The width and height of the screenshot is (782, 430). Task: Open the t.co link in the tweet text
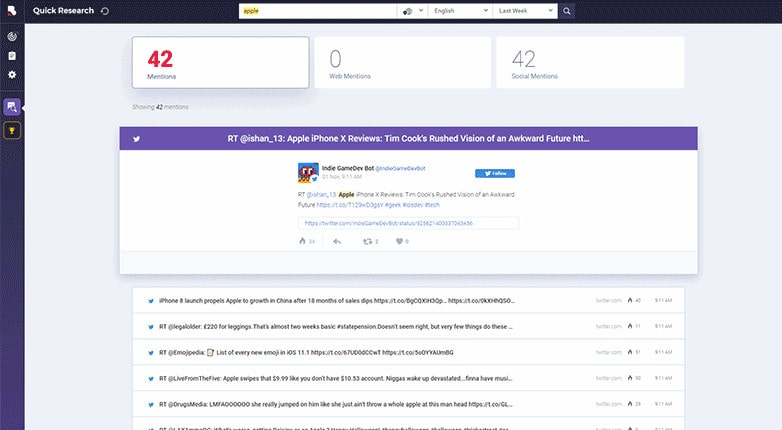[350, 205]
